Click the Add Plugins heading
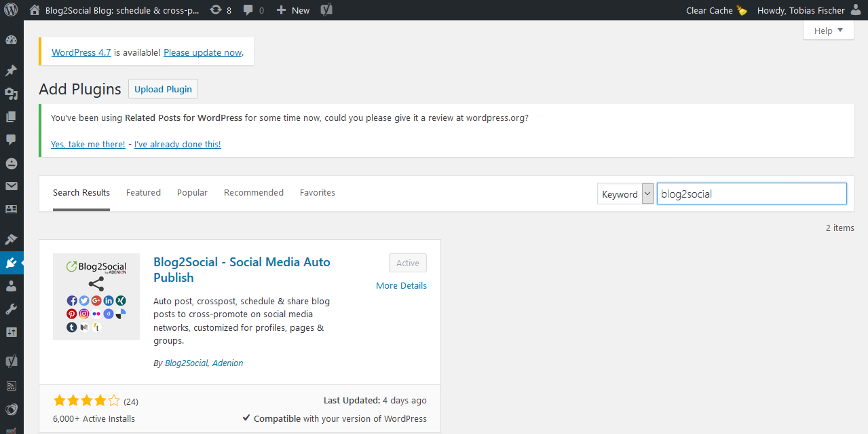 tap(80, 89)
